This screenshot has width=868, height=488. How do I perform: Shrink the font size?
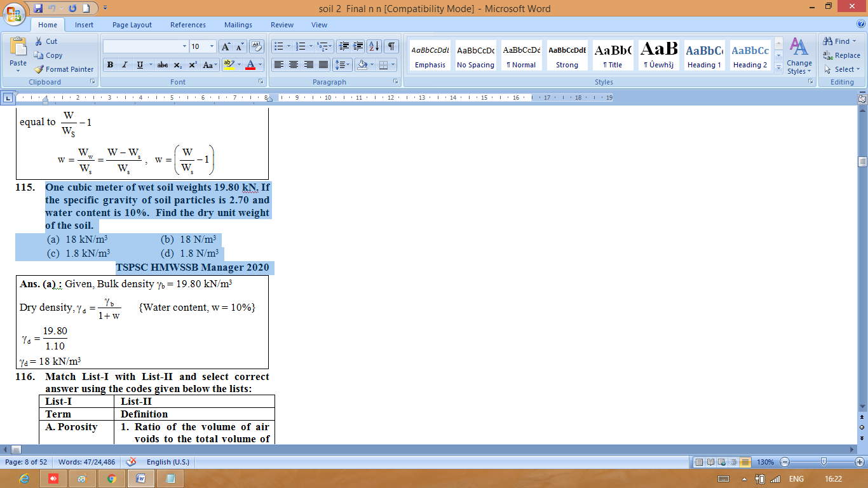coord(240,46)
